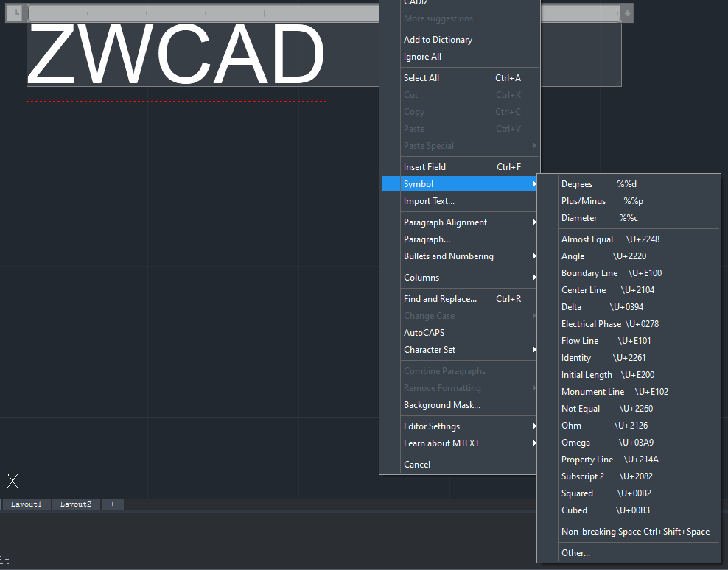Insert the Boundary Line symbol
The height and width of the screenshot is (570, 728).
tap(629, 273)
